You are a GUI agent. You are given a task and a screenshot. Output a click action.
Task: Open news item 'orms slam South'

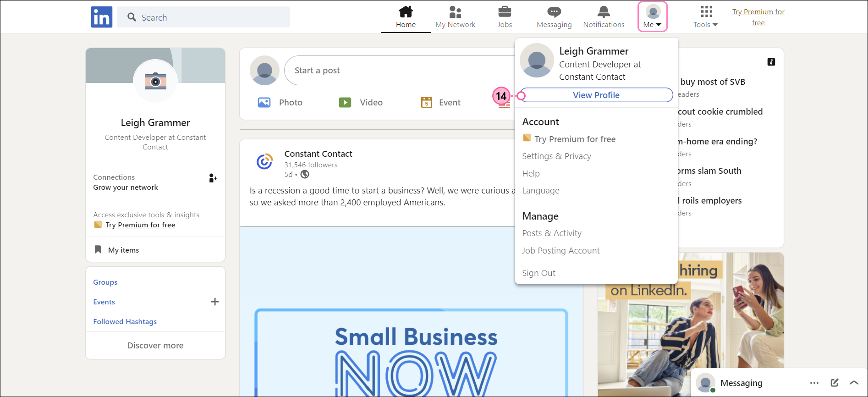point(709,171)
